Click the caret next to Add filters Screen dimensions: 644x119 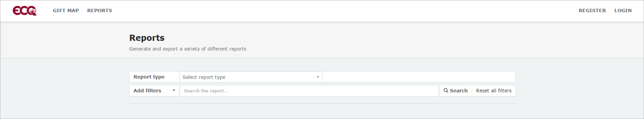coord(174,91)
